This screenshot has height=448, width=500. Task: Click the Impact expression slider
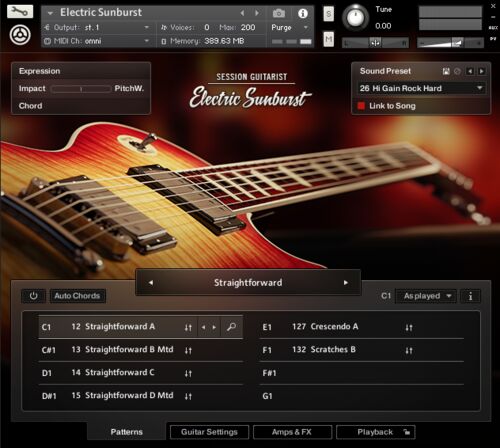[81, 89]
